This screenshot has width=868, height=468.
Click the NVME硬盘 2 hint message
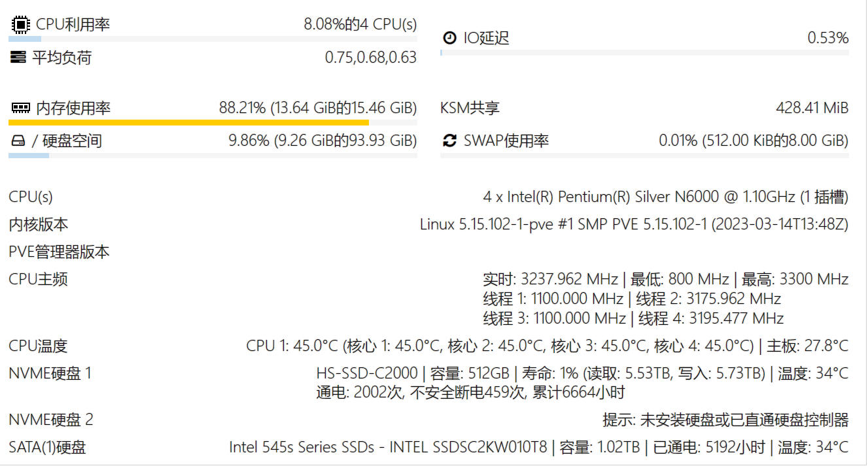[725, 420]
